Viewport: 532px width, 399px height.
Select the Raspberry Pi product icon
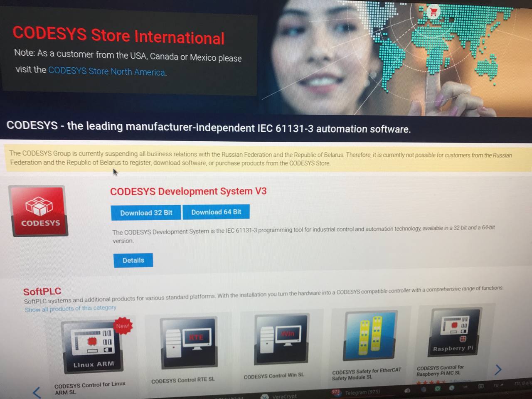point(453,332)
